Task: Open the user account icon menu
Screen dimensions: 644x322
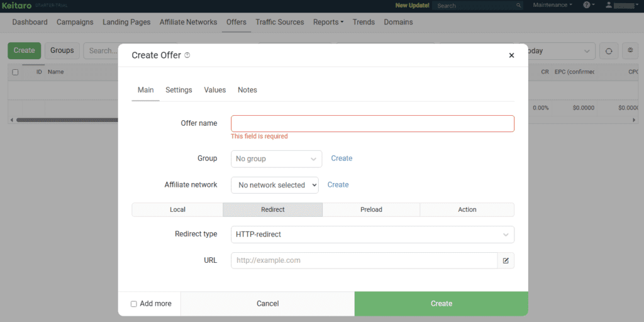Action: click(608, 5)
